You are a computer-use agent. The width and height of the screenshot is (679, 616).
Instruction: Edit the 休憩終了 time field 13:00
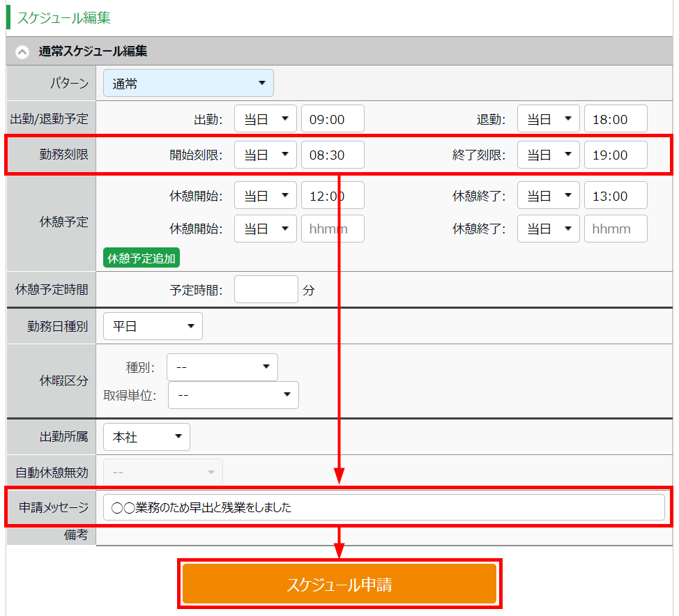click(x=616, y=195)
